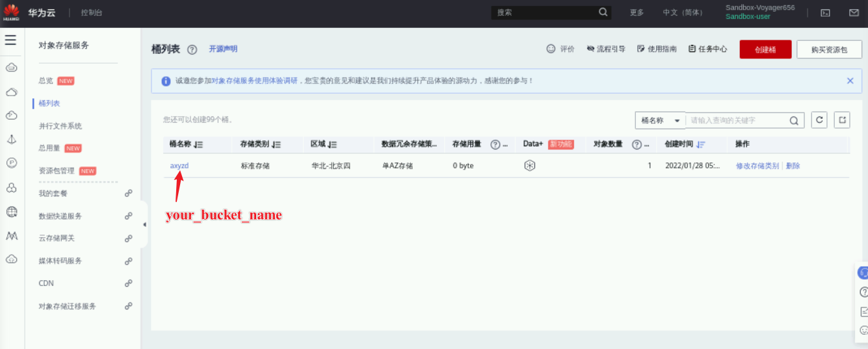Click the sailboat-shaped icon in left rail

coord(11,140)
